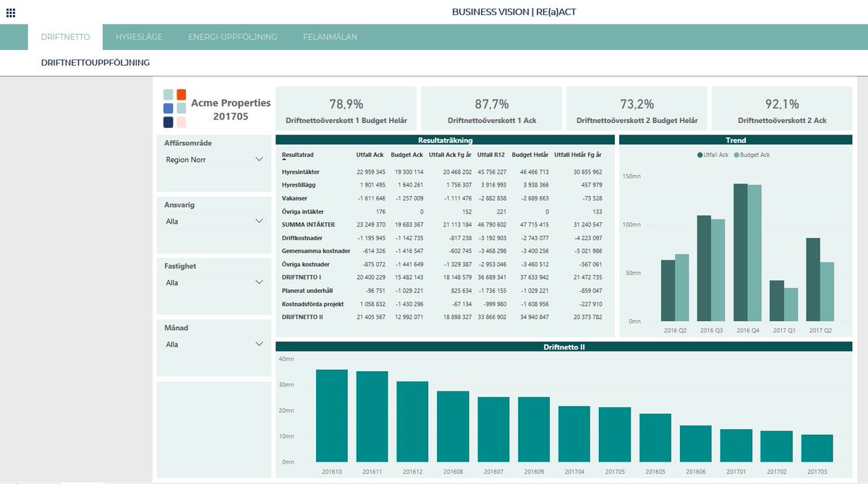Select the Planerat underhåll row label

307,290
